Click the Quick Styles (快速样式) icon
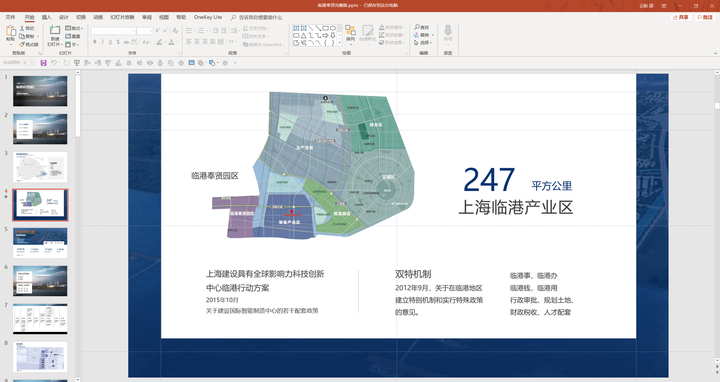Screen dimensions: 720x382 [x=367, y=30]
